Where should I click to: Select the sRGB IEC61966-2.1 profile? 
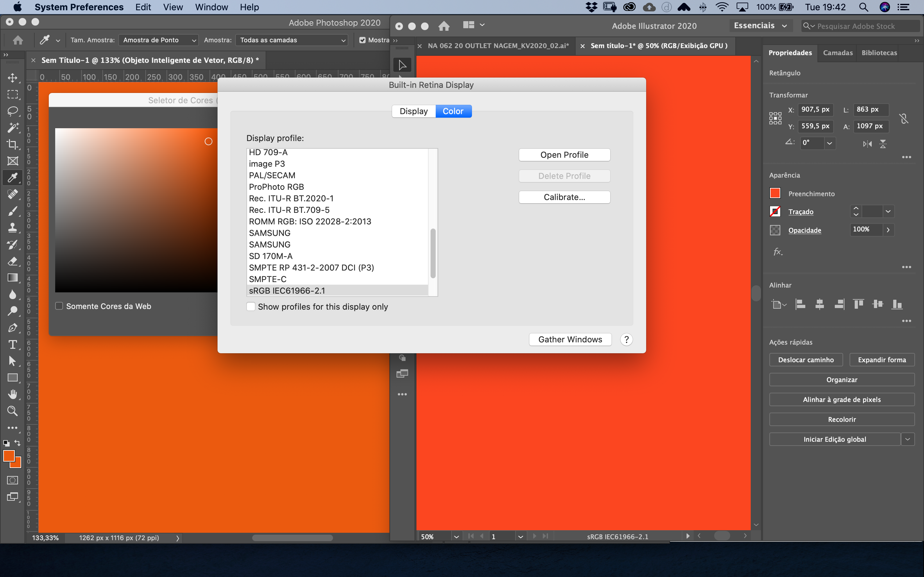(287, 290)
